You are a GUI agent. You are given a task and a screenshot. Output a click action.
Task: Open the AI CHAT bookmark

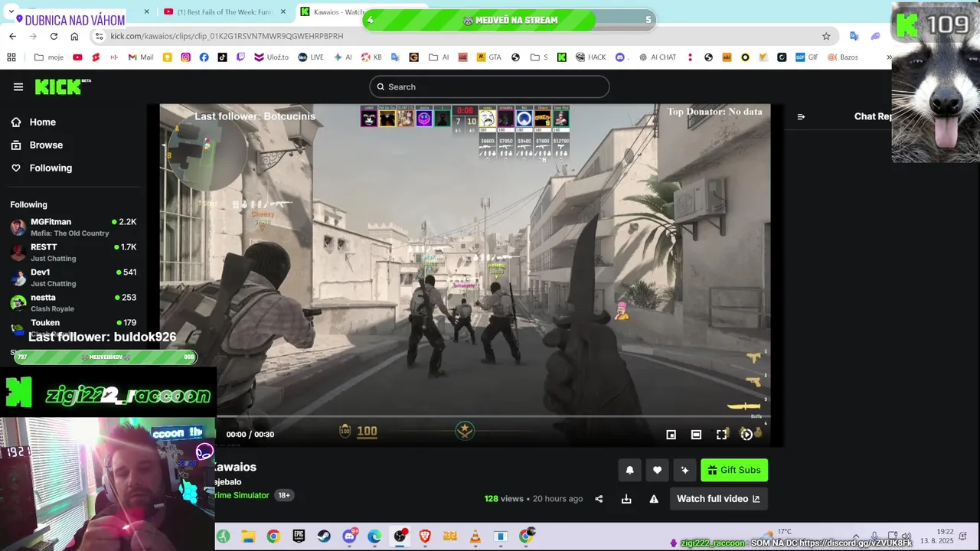pos(658,57)
